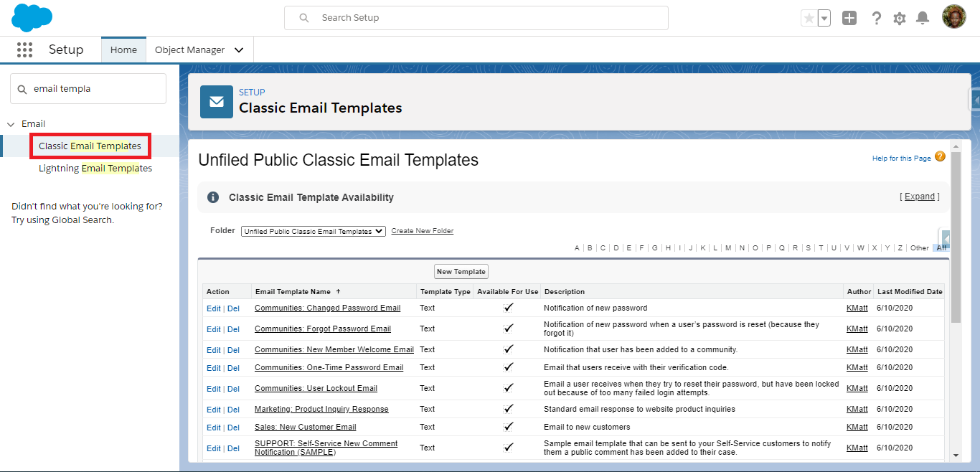Select Classic Email Templates in sidebar

click(90, 146)
